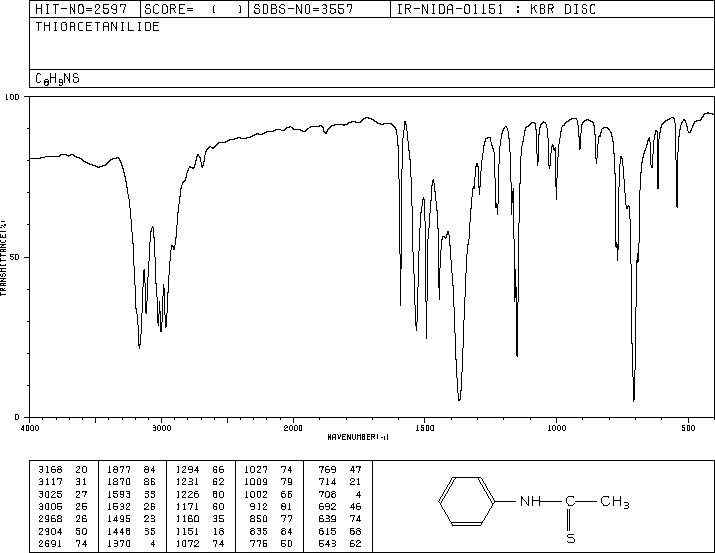This screenshot has height=553, width=715.
Task: Select the 1160 peak entry in the table
Action: pyautogui.click(x=200, y=519)
